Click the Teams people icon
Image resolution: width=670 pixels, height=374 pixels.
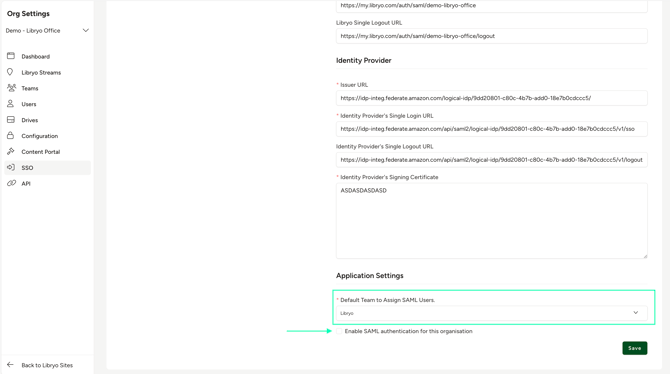(11, 88)
